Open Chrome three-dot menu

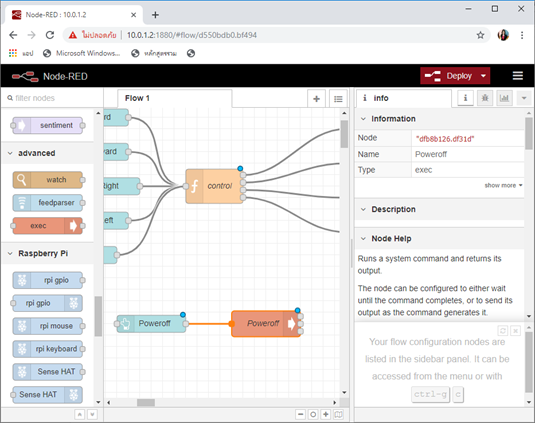point(522,35)
